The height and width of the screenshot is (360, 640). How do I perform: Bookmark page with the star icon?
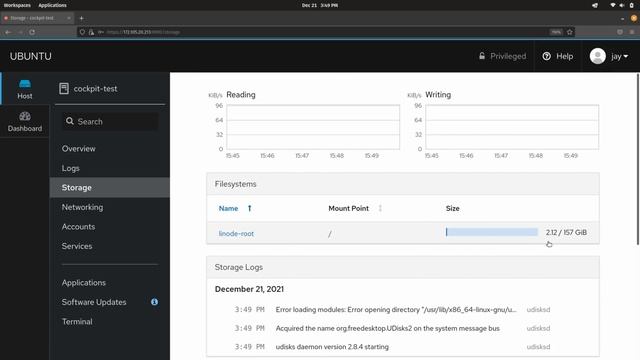(x=570, y=32)
